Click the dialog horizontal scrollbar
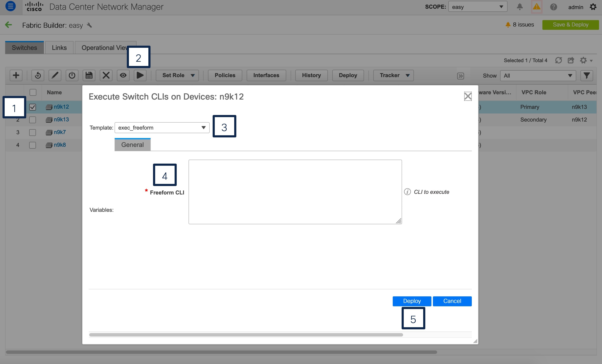Viewport: 602px width, 364px height. [246, 335]
